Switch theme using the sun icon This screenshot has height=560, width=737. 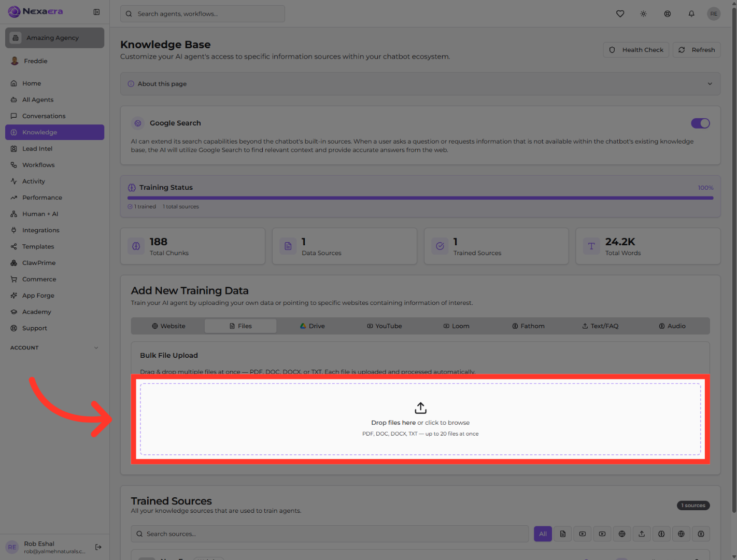tap(643, 14)
